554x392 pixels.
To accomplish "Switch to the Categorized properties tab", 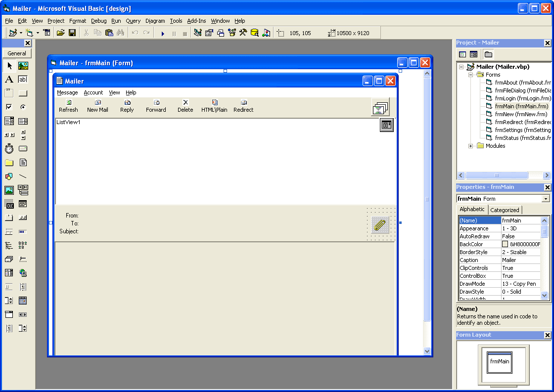I will pyautogui.click(x=505, y=210).
